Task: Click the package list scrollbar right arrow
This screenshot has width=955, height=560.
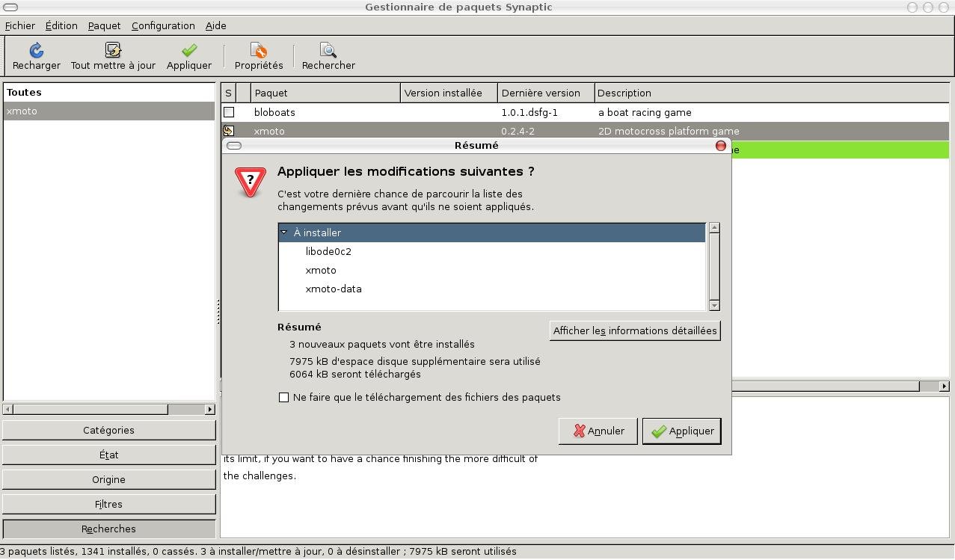Action: click(945, 386)
